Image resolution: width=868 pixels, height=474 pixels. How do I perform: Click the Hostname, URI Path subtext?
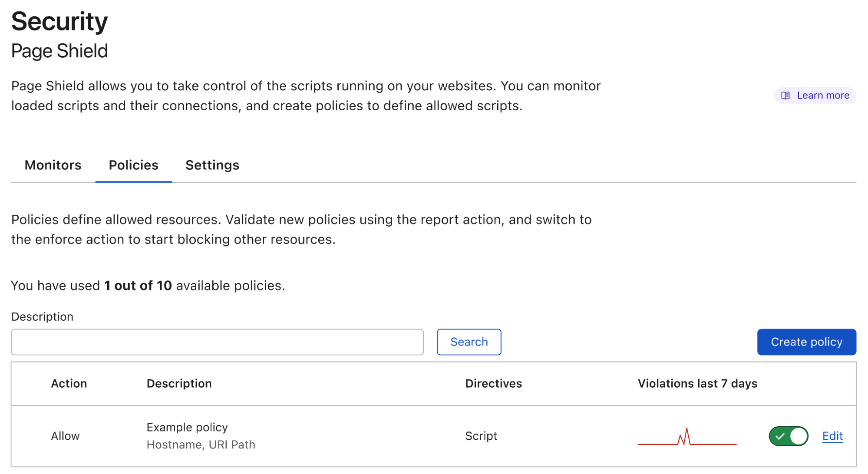click(201, 445)
